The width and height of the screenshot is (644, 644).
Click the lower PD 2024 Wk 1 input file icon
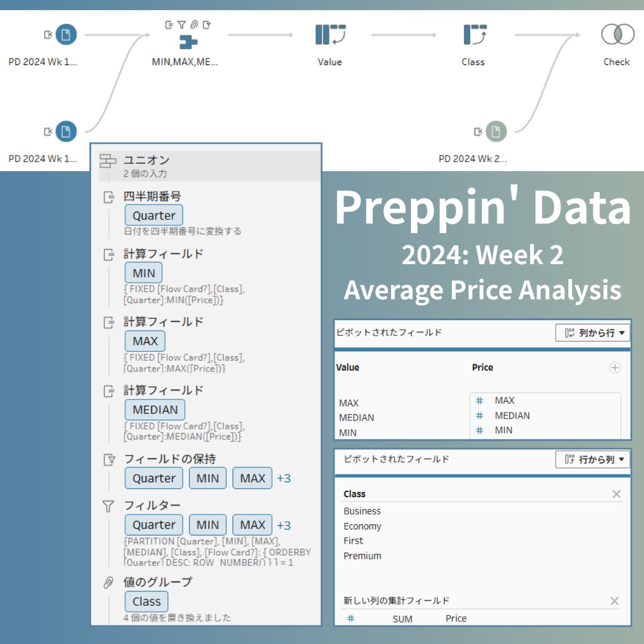click(64, 131)
